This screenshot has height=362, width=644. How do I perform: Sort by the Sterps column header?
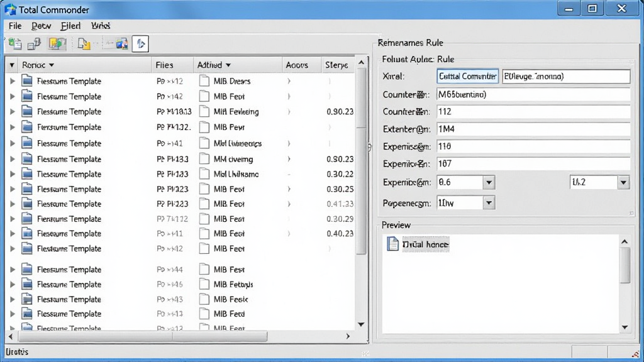pos(338,65)
